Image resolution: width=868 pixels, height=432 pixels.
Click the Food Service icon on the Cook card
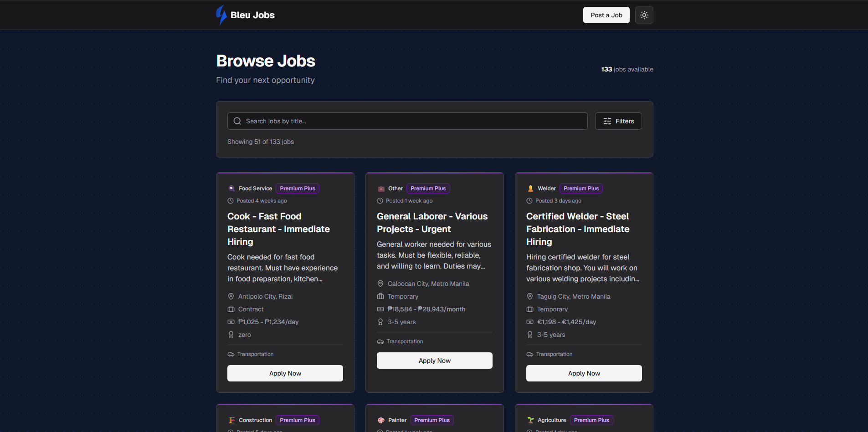point(231,188)
